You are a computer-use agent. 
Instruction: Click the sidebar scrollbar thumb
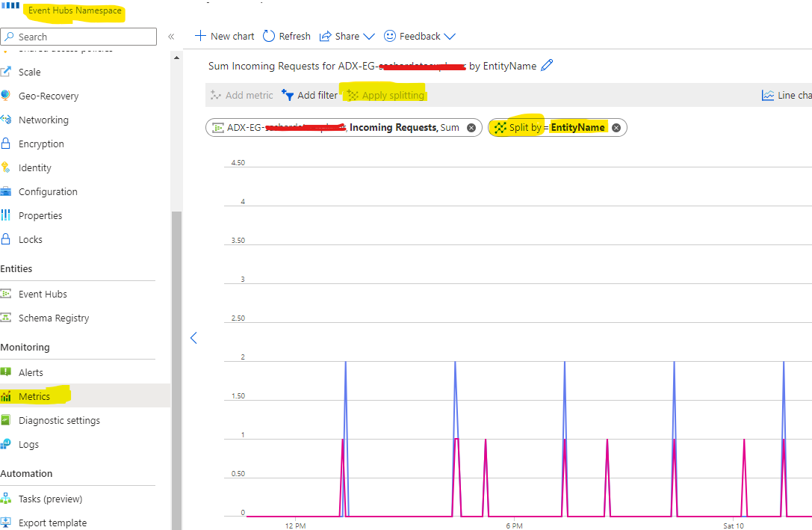click(x=176, y=371)
